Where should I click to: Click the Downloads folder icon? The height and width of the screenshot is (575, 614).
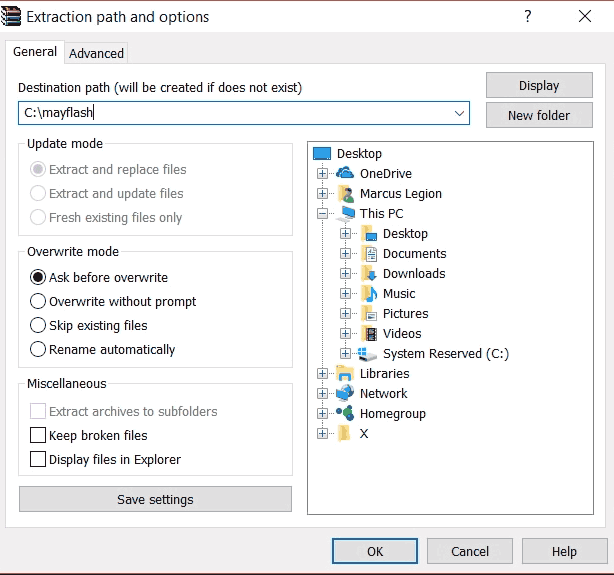[x=369, y=273]
